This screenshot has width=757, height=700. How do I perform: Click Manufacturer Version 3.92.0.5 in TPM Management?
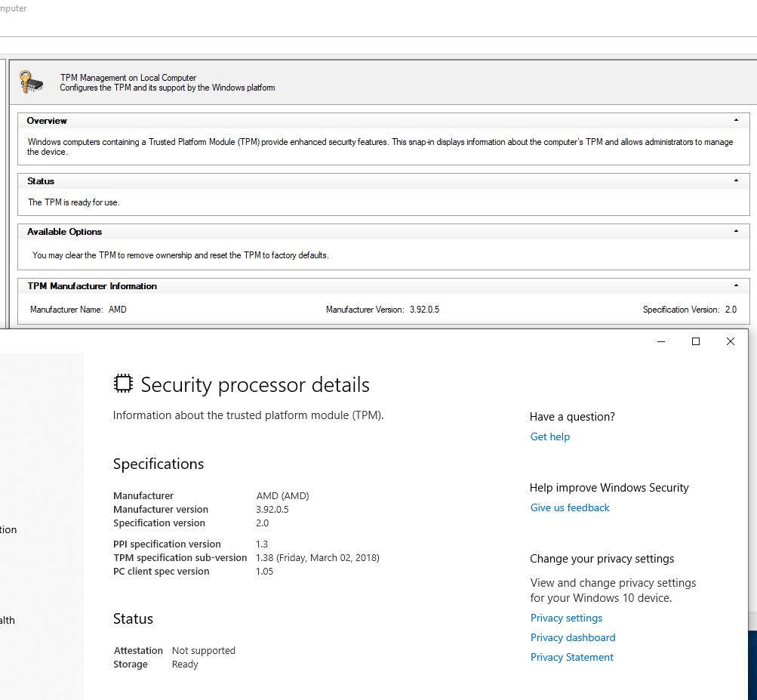point(383,310)
